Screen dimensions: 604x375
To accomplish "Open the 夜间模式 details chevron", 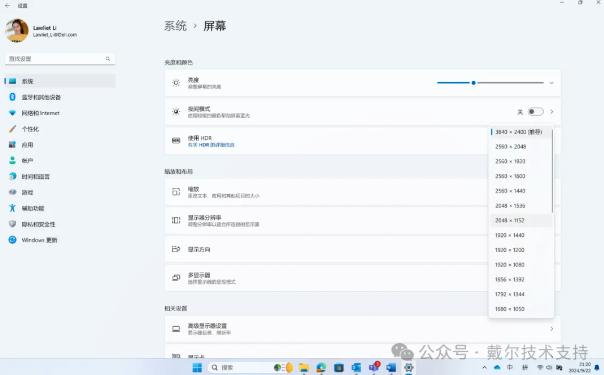I will point(552,112).
